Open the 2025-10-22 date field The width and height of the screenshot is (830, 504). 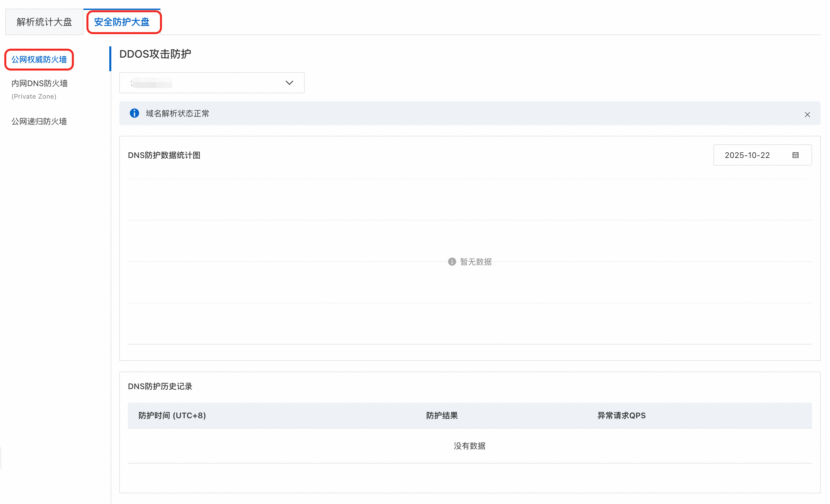pyautogui.click(x=747, y=155)
